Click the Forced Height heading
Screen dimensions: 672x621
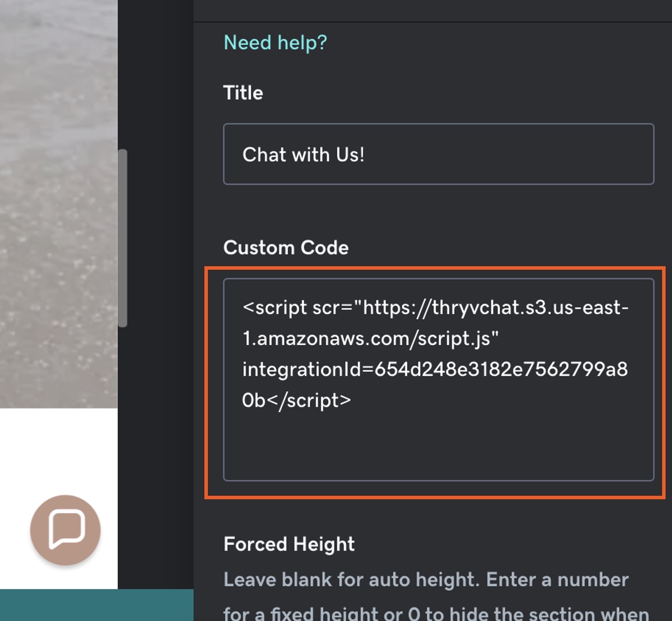(289, 544)
